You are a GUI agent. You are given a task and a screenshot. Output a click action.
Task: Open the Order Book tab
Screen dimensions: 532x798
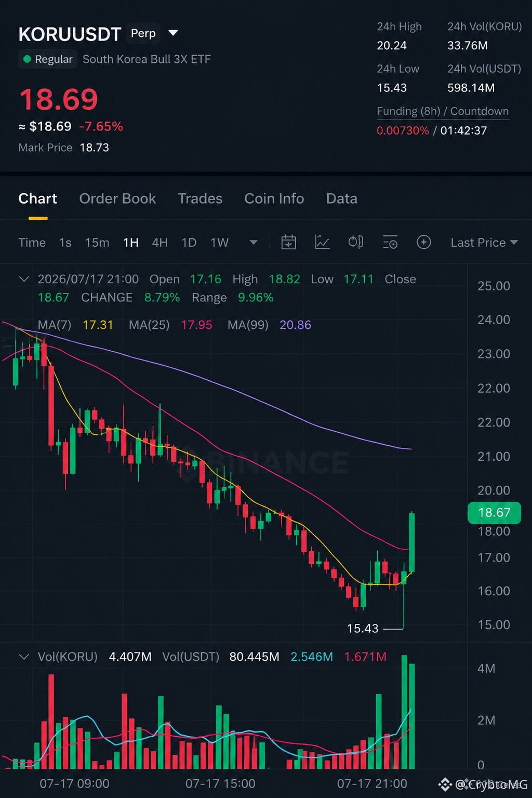pyautogui.click(x=117, y=198)
